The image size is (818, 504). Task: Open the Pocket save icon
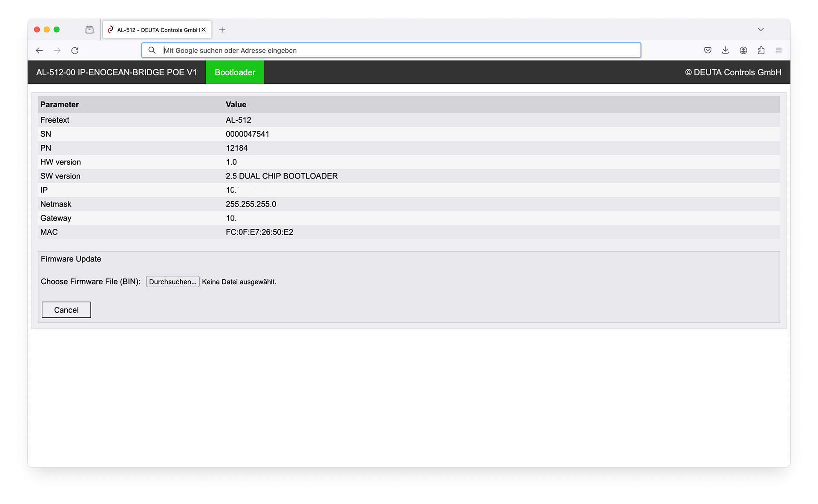pos(708,50)
